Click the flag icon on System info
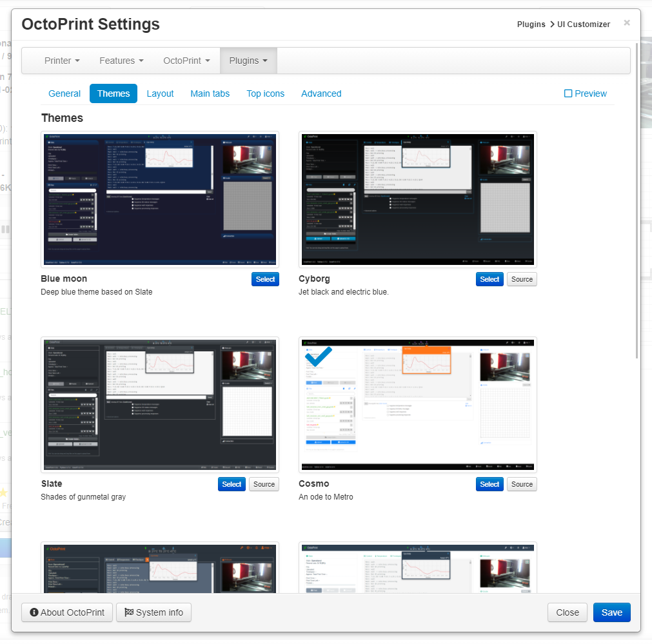The height and width of the screenshot is (644, 652). coord(129,612)
